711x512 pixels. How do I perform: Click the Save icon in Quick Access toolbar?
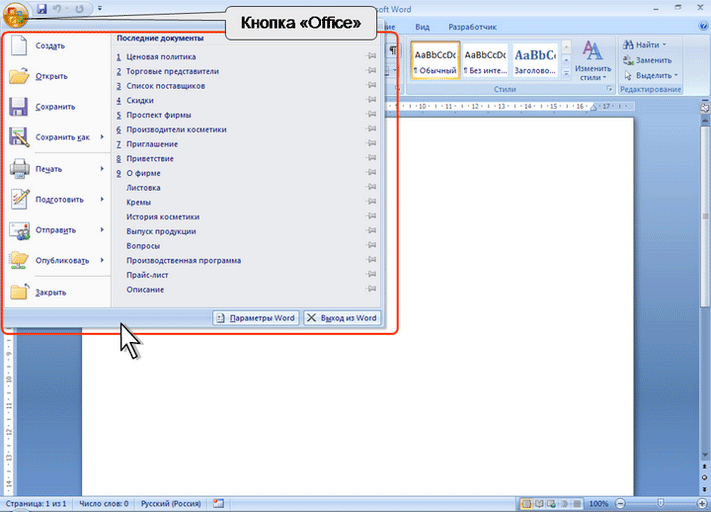click(42, 9)
